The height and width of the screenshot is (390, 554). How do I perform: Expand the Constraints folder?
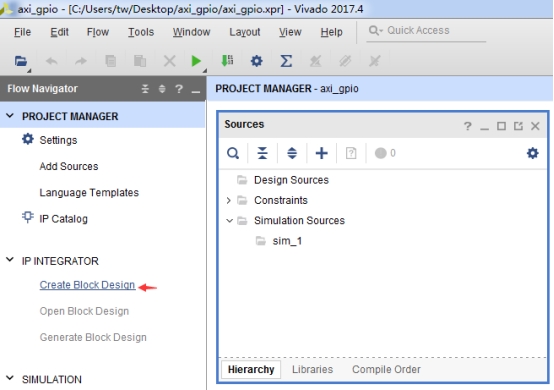(229, 201)
